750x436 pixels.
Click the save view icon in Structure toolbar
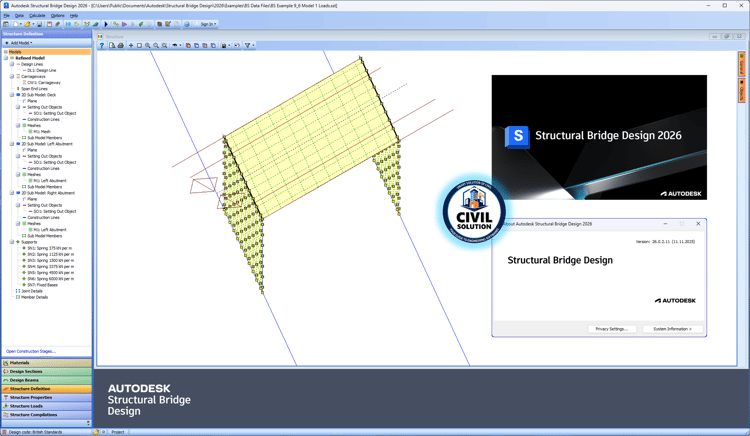[223, 45]
